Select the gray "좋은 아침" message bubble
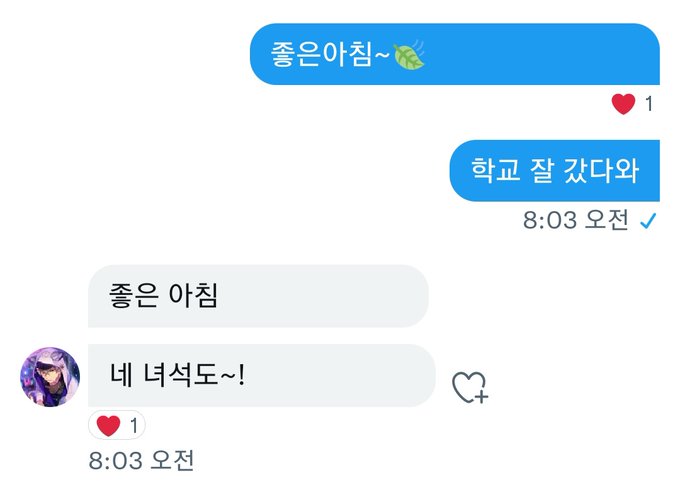 (258, 296)
